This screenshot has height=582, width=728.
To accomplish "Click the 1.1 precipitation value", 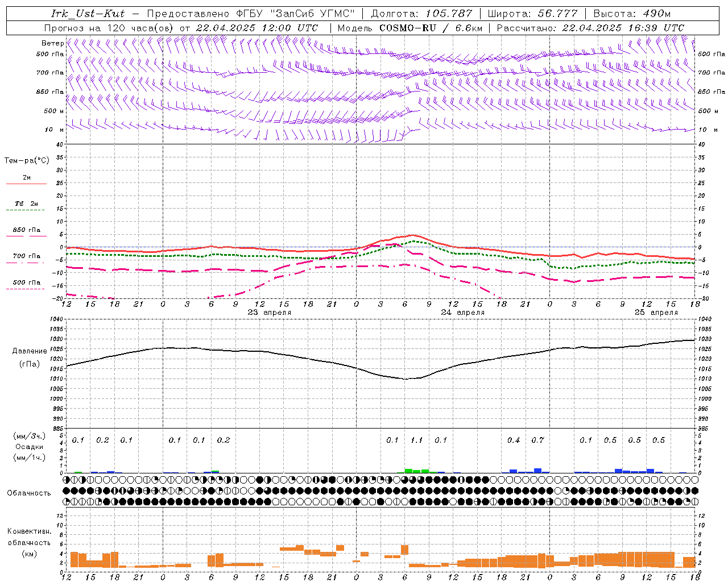I will [417, 440].
